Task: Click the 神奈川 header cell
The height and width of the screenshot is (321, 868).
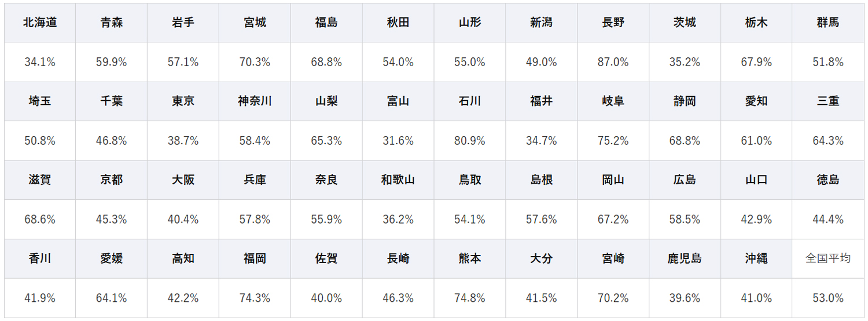Action: coord(255,101)
